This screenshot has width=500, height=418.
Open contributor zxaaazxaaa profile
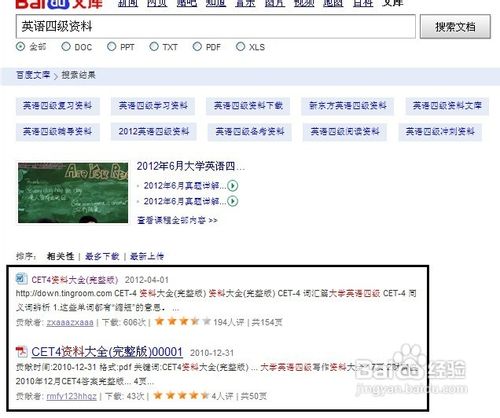(x=70, y=322)
